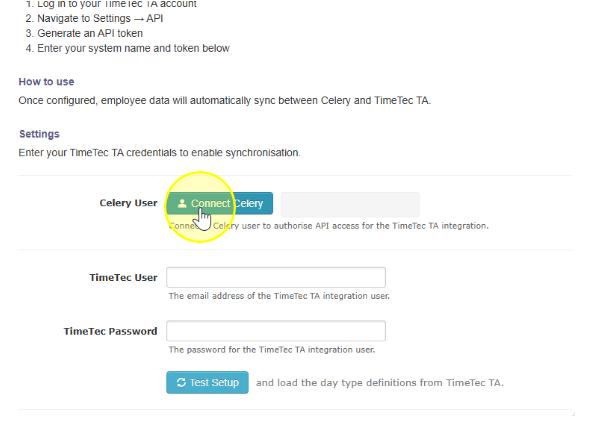The image size is (614, 432).
Task: Focus the TimeTec Password field
Action: 276,331
